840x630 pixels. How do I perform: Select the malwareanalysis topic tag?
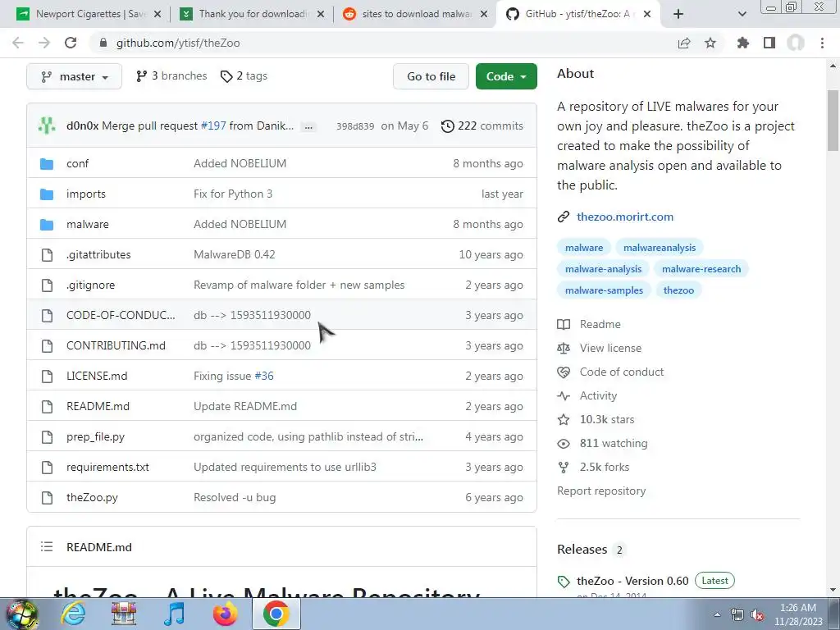pos(660,248)
